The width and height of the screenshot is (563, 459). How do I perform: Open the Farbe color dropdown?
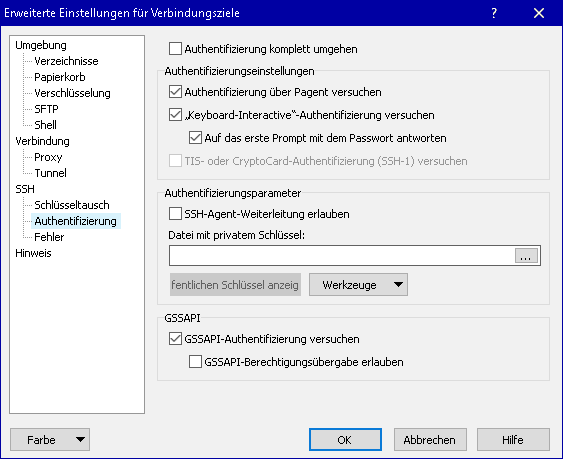[50, 440]
